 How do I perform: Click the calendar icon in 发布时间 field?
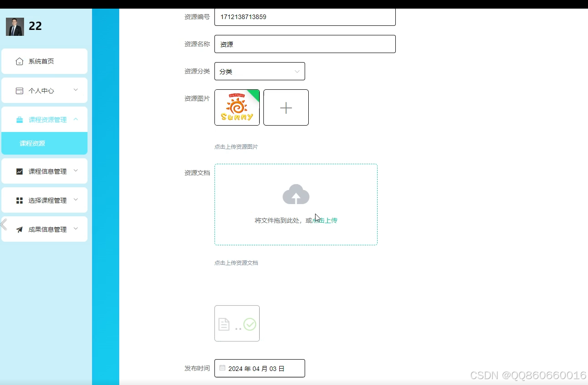click(222, 368)
